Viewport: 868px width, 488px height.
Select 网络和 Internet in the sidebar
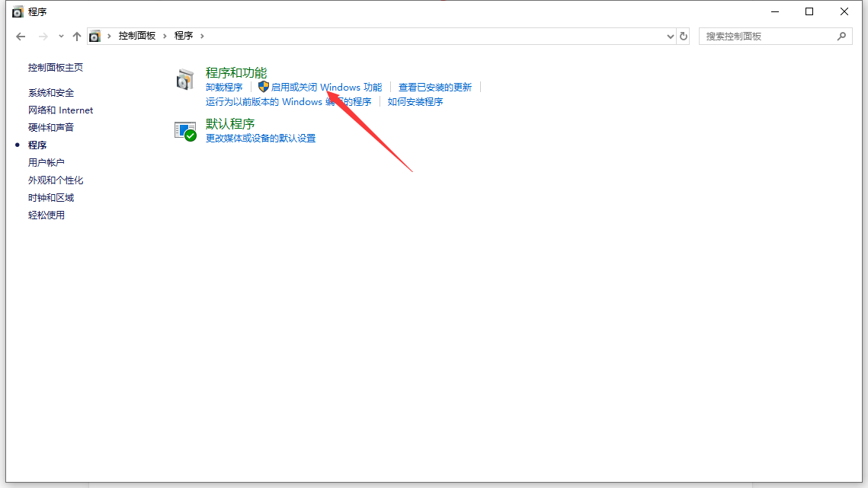point(60,110)
